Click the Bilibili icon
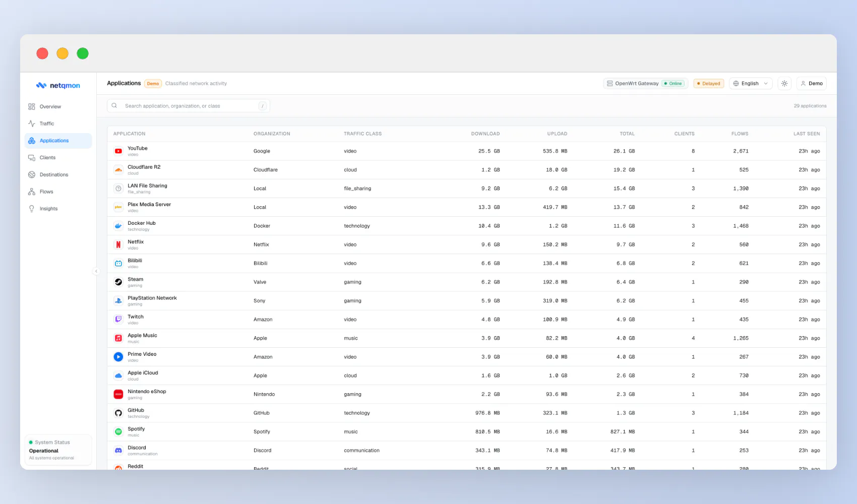This screenshot has height=504, width=857. pyautogui.click(x=118, y=263)
